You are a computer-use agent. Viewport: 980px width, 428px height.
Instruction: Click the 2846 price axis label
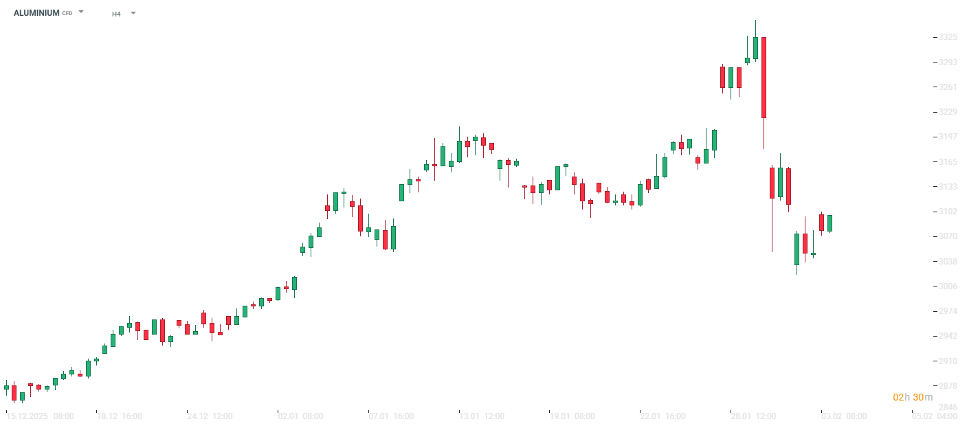point(948,407)
